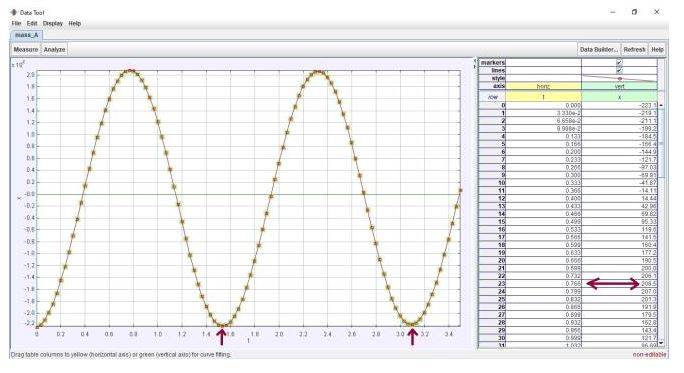This screenshot has width=684, height=373.
Task: Open the style cell for column x
Action: click(x=619, y=78)
